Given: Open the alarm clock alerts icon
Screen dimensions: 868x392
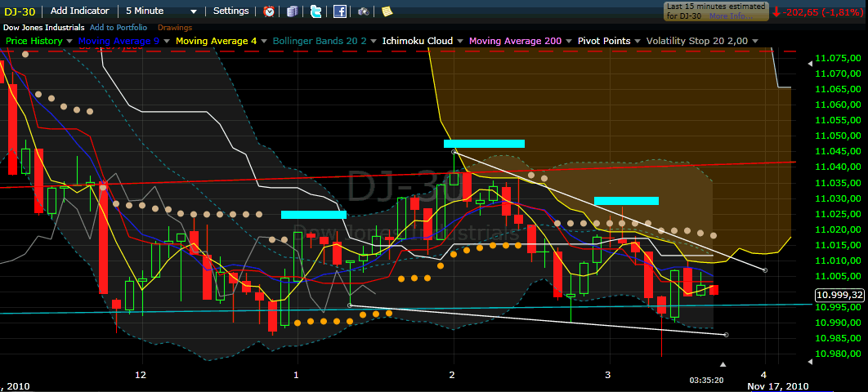Looking at the screenshot, I should click(x=269, y=11).
